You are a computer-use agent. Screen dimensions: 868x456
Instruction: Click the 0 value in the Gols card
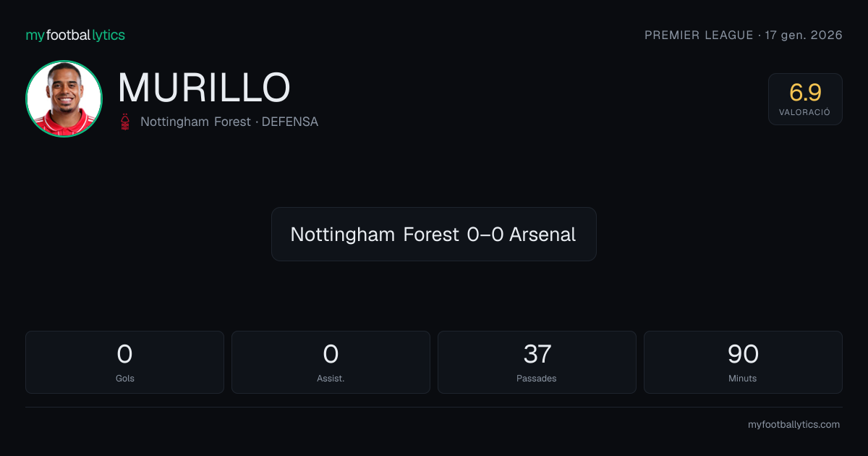click(x=124, y=354)
